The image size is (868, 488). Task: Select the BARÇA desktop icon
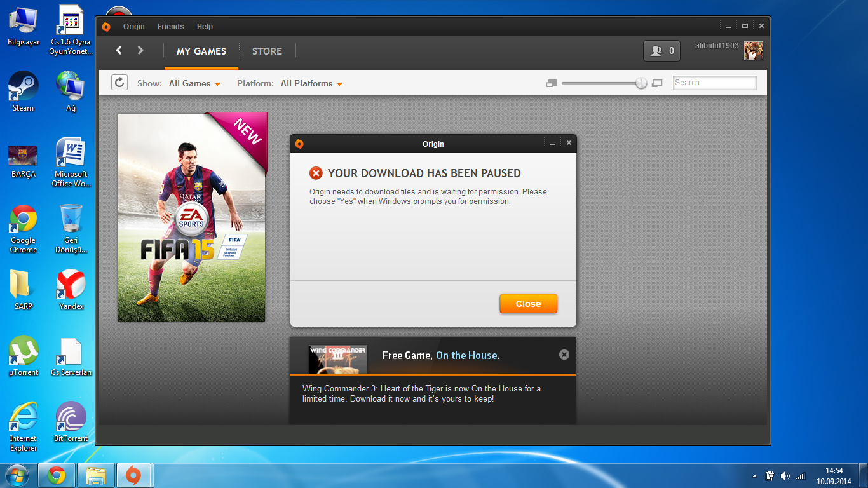point(24,161)
